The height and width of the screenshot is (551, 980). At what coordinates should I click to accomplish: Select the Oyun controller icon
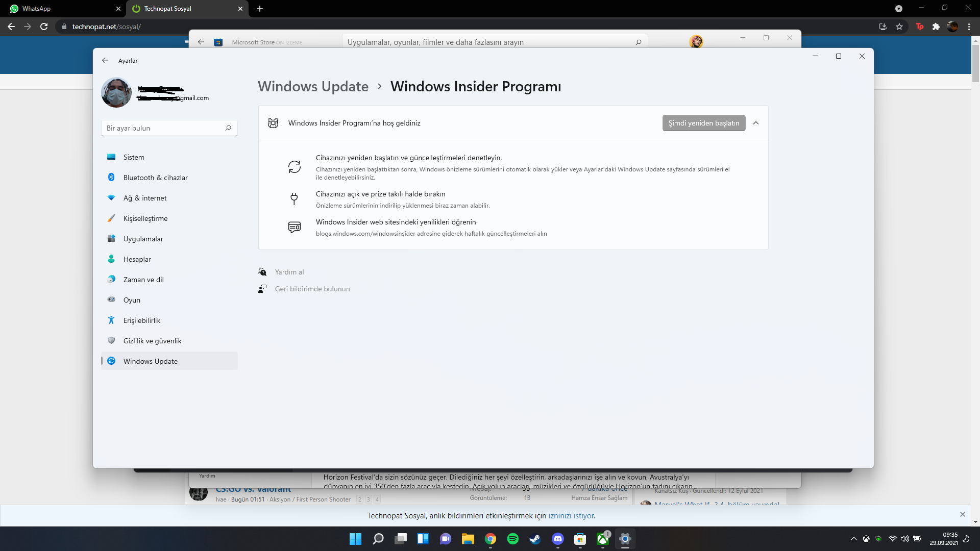(111, 300)
